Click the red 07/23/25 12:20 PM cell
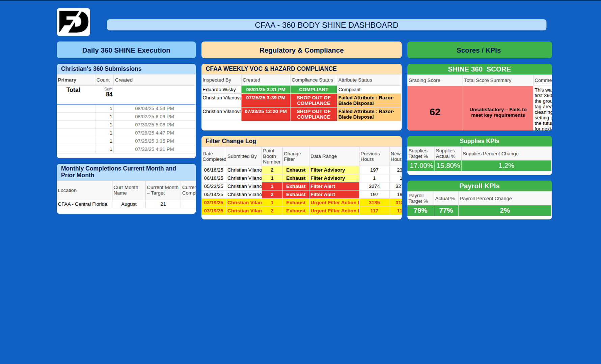 [266, 114]
